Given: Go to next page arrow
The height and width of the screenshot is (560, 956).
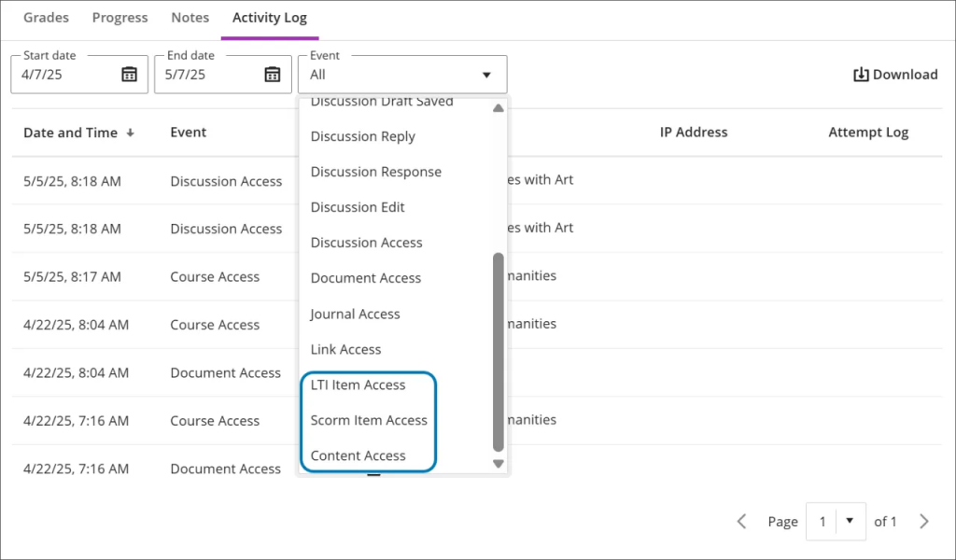Looking at the screenshot, I should click(x=923, y=522).
